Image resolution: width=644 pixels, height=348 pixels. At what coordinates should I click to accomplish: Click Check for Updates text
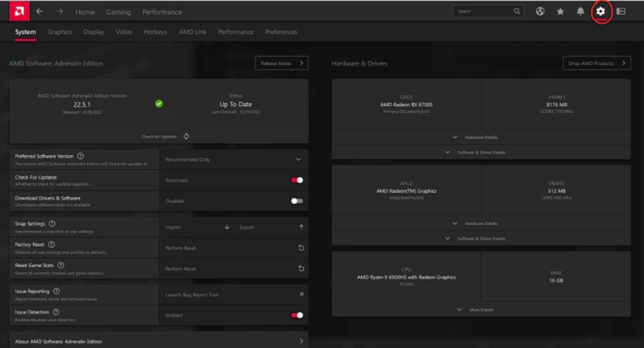159,137
